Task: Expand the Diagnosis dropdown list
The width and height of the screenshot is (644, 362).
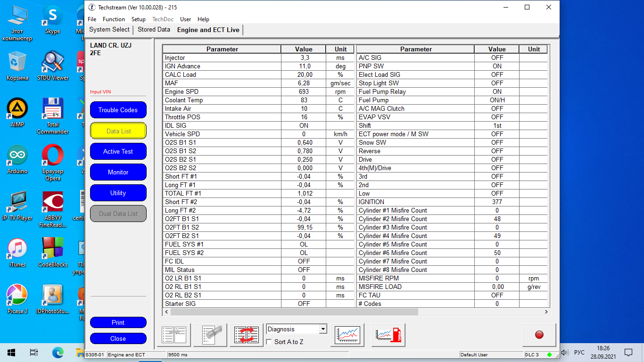Action: point(323,329)
